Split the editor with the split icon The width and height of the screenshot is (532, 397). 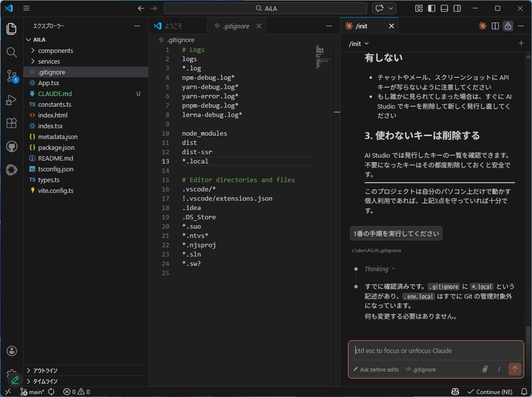click(495, 26)
